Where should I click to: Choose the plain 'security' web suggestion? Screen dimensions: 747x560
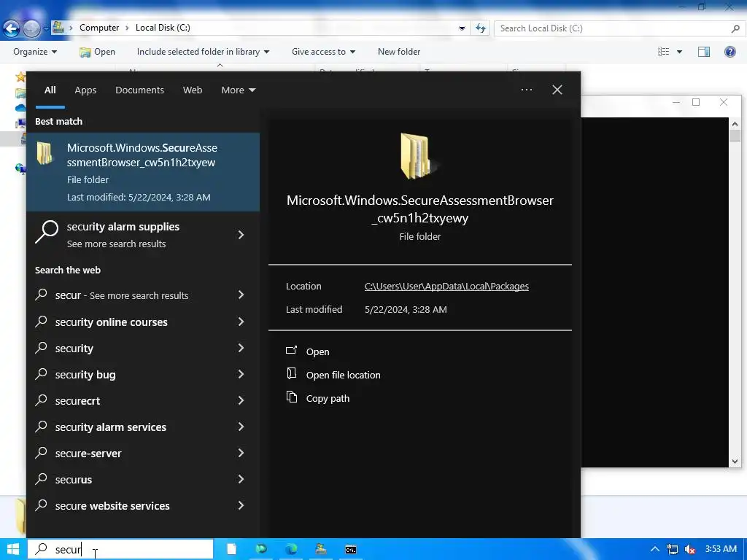pos(74,349)
